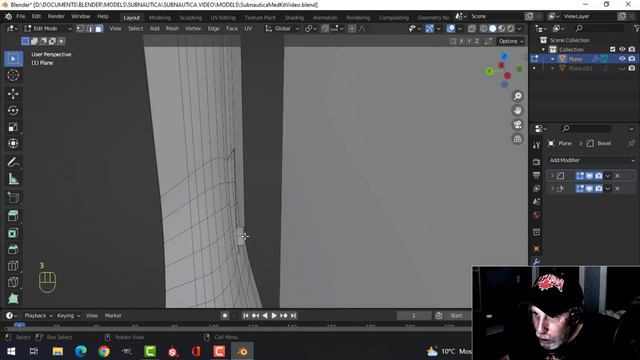Switch to the Sculpting workspace tab

tap(191, 18)
